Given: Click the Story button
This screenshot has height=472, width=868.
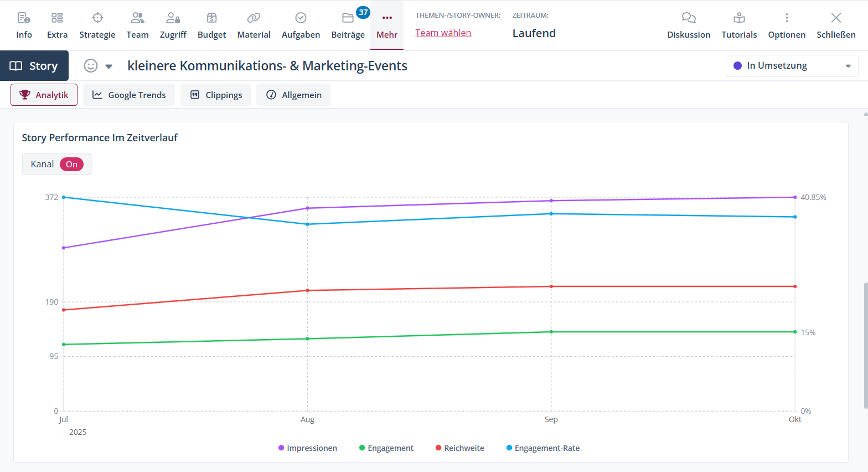Looking at the screenshot, I should (34, 66).
